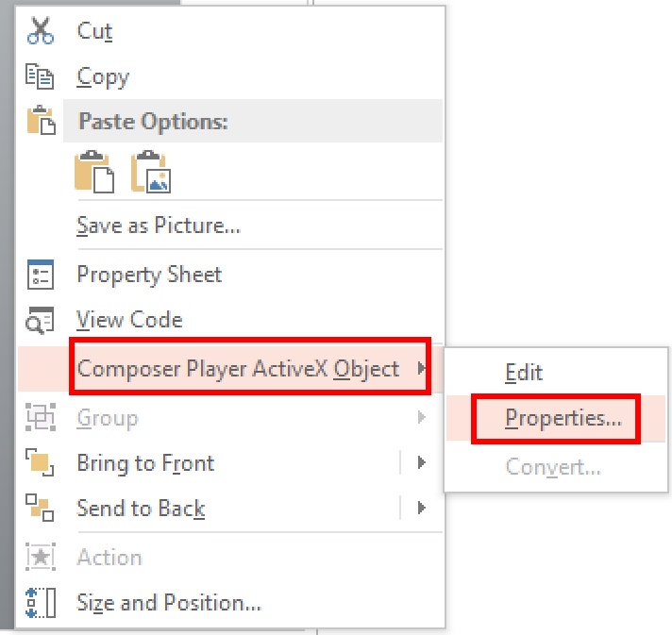
Task: Click the Paste Options clipboard icon
Action: (42, 120)
